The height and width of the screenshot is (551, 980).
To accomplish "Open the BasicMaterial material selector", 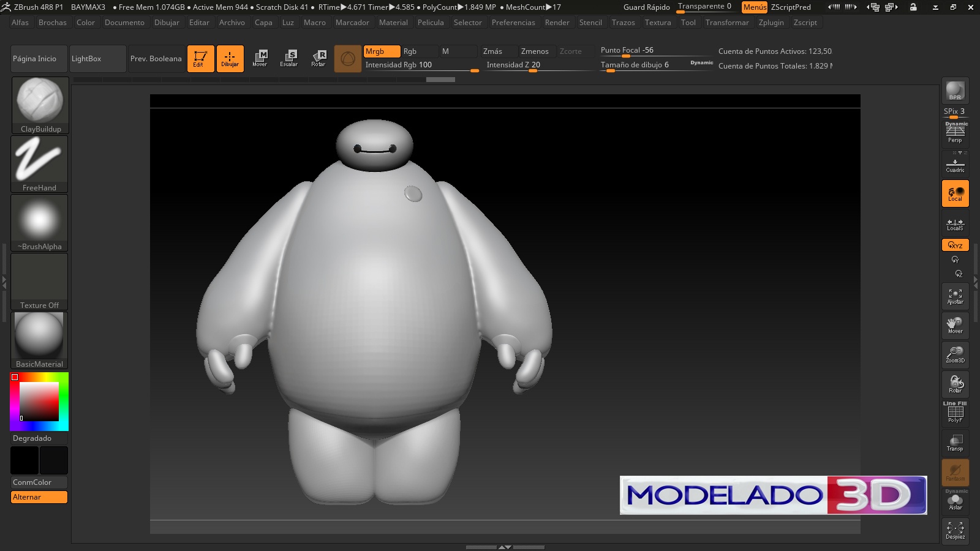I will coord(39,340).
